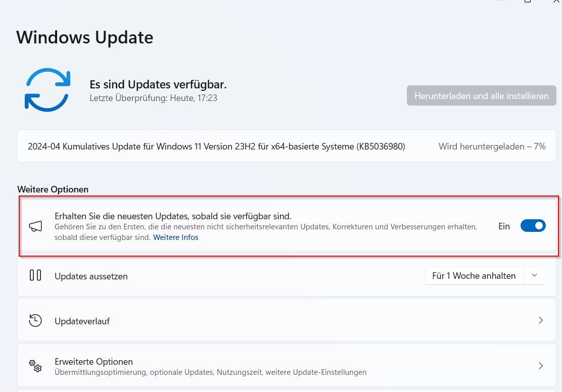Expand the pause duration chevron arrow
The height and width of the screenshot is (392, 562).
pyautogui.click(x=535, y=275)
